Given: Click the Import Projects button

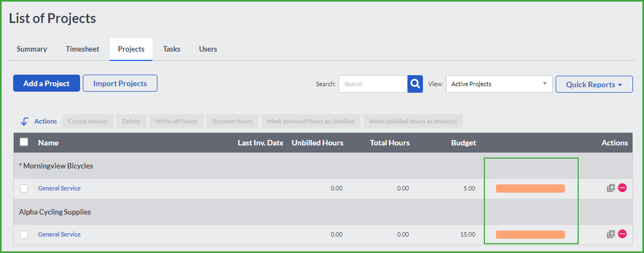Looking at the screenshot, I should click(120, 83).
